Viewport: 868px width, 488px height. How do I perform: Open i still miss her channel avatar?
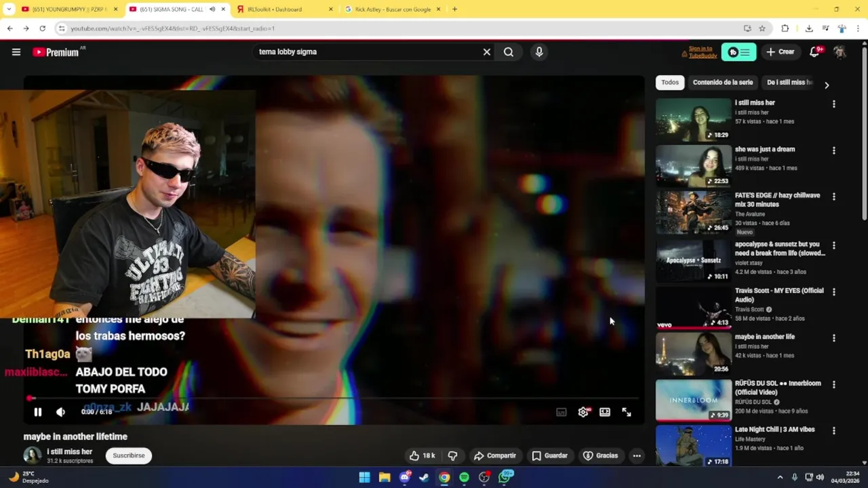[32, 455]
